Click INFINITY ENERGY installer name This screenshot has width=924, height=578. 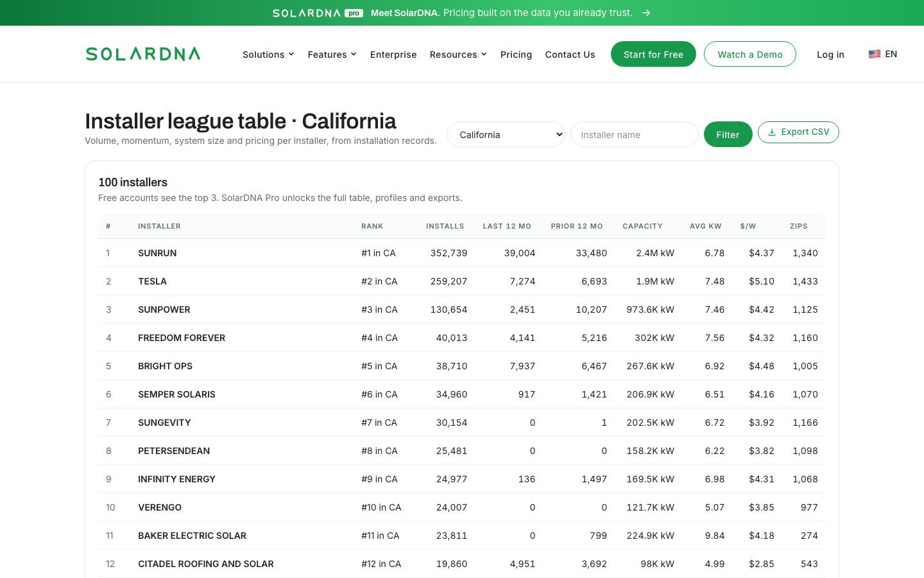pos(176,479)
